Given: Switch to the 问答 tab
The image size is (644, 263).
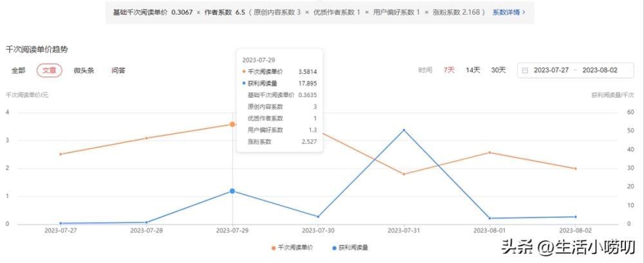Looking at the screenshot, I should point(118,71).
